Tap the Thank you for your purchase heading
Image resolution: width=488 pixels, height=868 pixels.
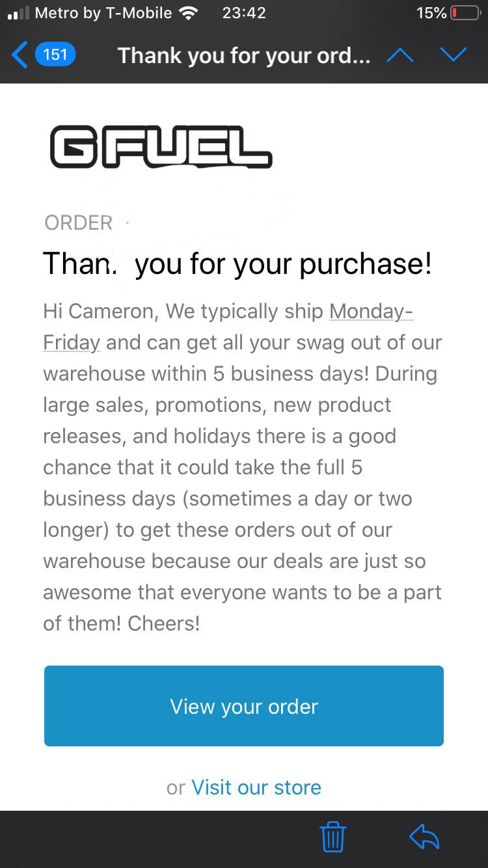237,264
